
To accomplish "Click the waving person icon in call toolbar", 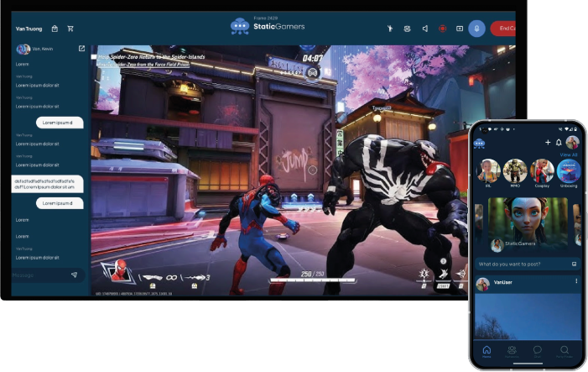I will 390,29.
